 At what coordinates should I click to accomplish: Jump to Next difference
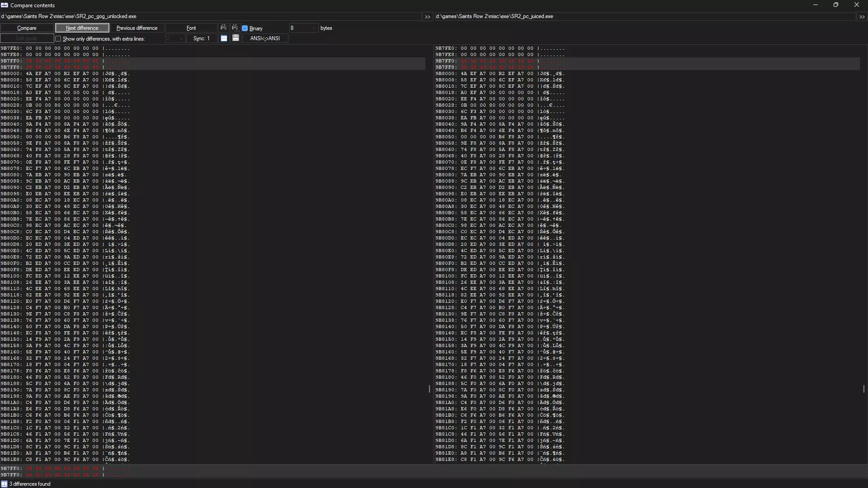pos(82,28)
